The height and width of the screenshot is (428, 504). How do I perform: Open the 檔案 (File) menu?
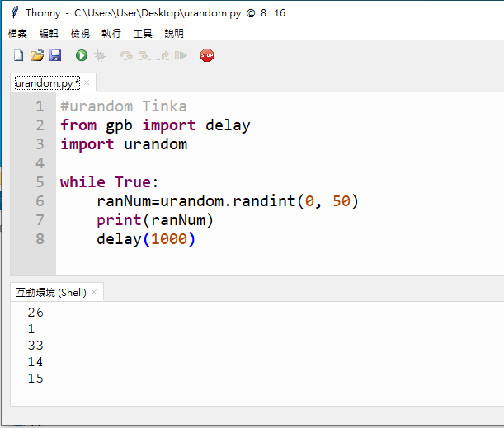click(x=17, y=34)
